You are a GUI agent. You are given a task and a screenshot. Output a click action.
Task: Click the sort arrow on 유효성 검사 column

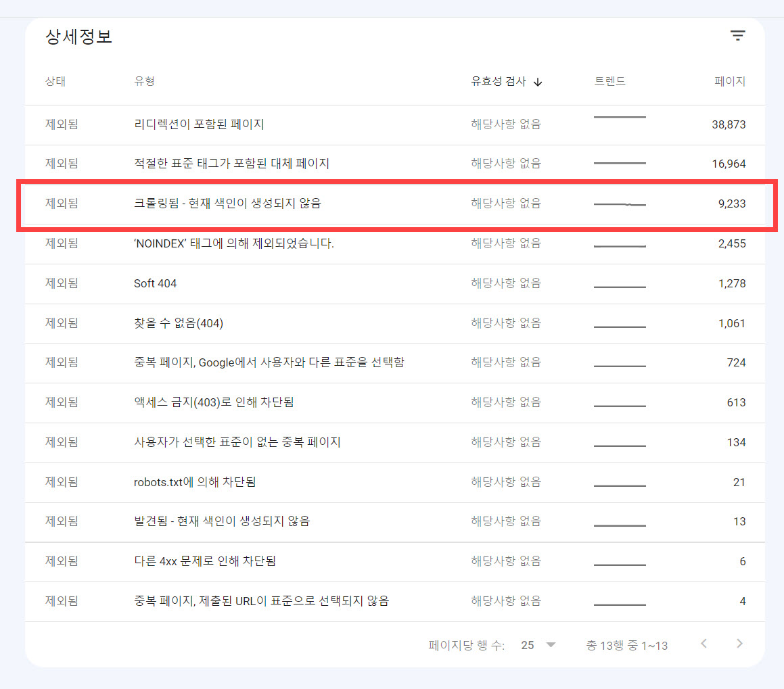click(538, 82)
